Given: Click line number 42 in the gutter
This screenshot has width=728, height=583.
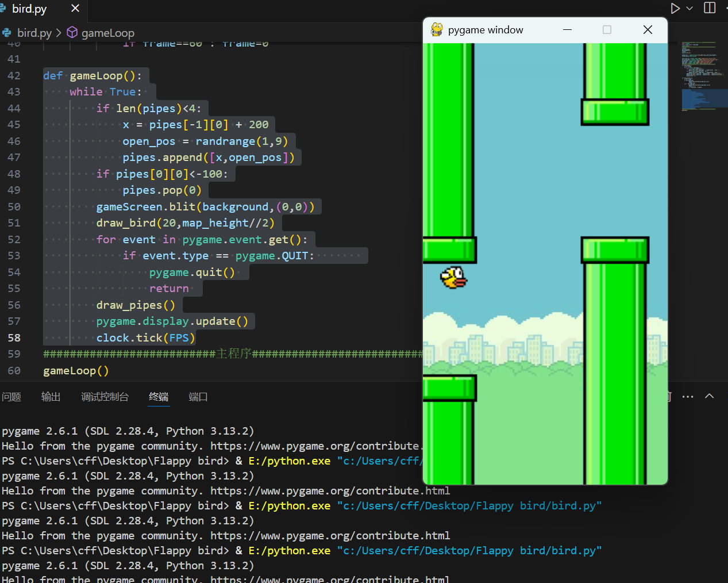Looking at the screenshot, I should 14,75.
